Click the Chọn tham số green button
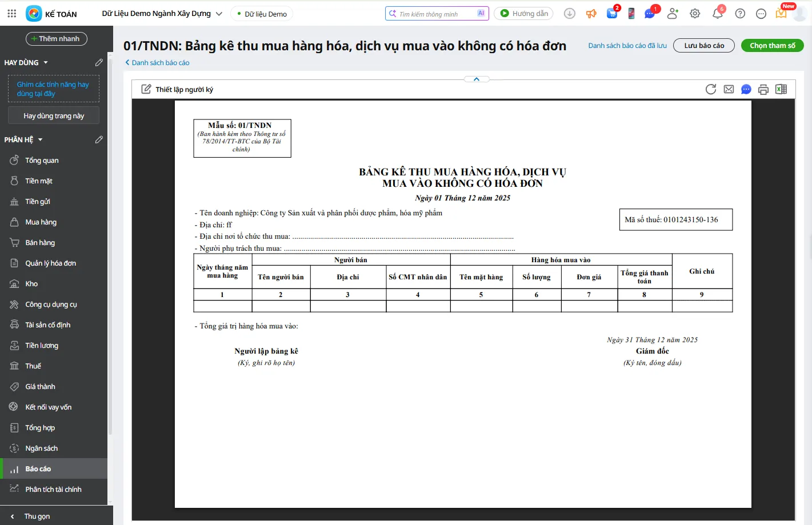 (772, 45)
